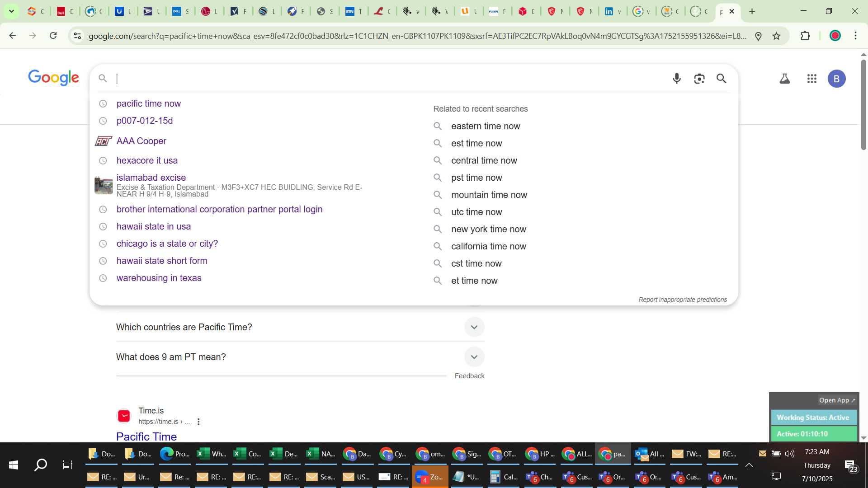Select recent search 'hawaii state in usa'
This screenshot has width=868, height=488.
point(154,226)
